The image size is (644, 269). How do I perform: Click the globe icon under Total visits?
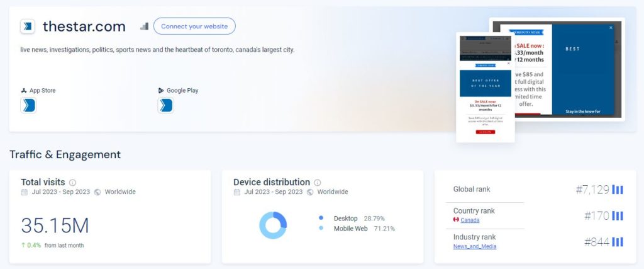pos(97,192)
